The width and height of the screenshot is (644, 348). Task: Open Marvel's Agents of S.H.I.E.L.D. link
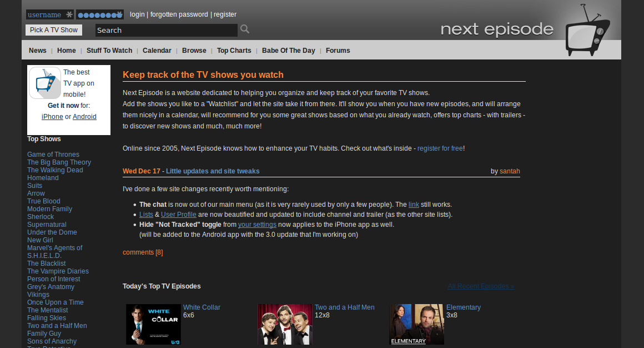(x=54, y=252)
